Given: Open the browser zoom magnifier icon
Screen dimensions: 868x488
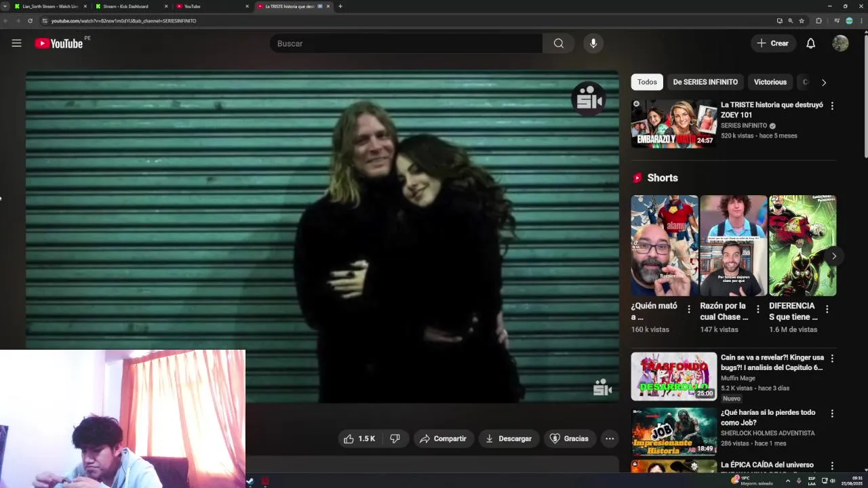Looking at the screenshot, I should pos(790,21).
